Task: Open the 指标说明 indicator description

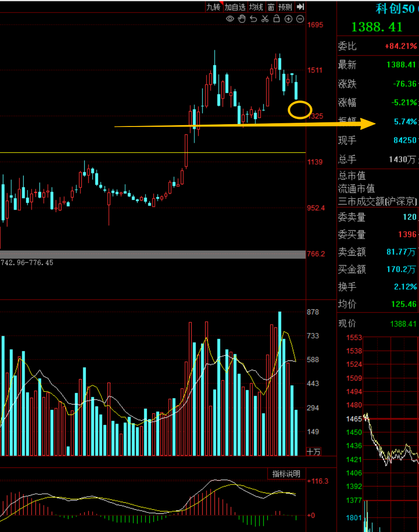Action: 286,474
